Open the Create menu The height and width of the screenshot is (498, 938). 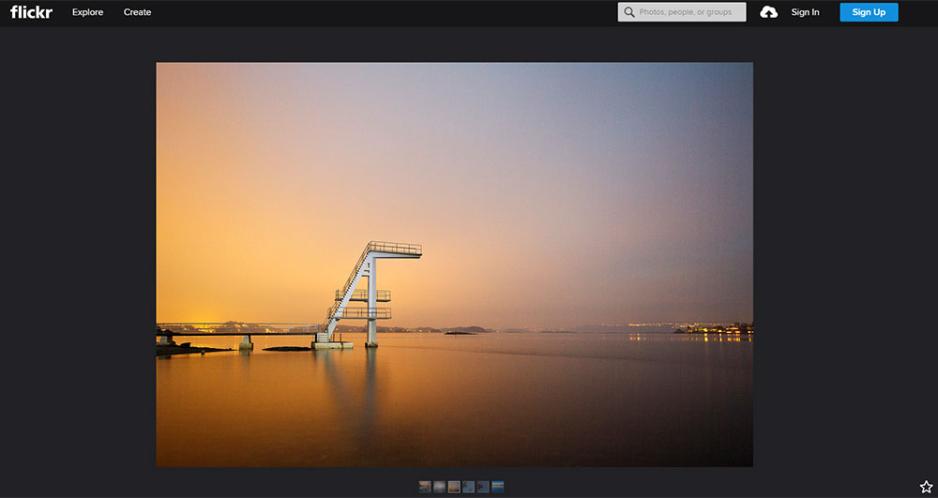137,12
